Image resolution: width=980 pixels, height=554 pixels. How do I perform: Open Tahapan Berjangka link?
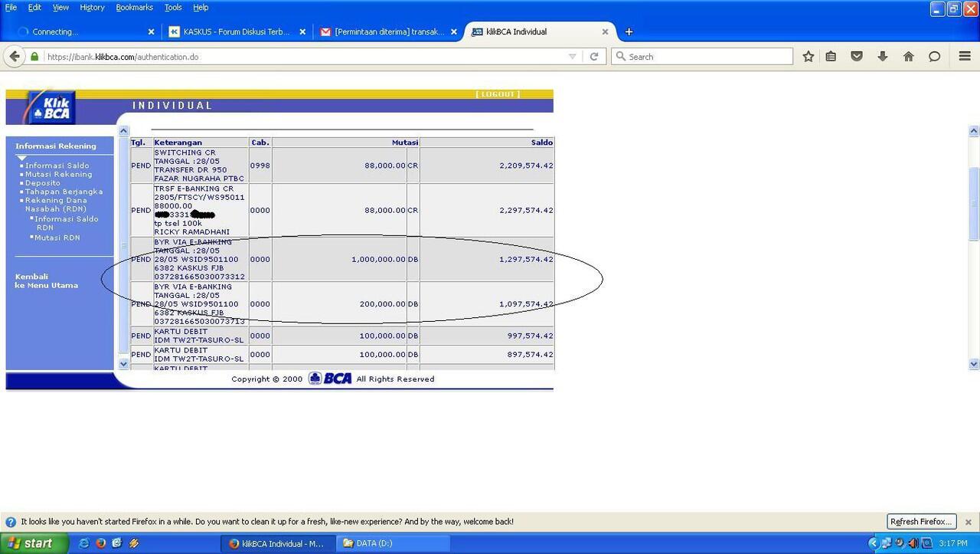coord(64,192)
